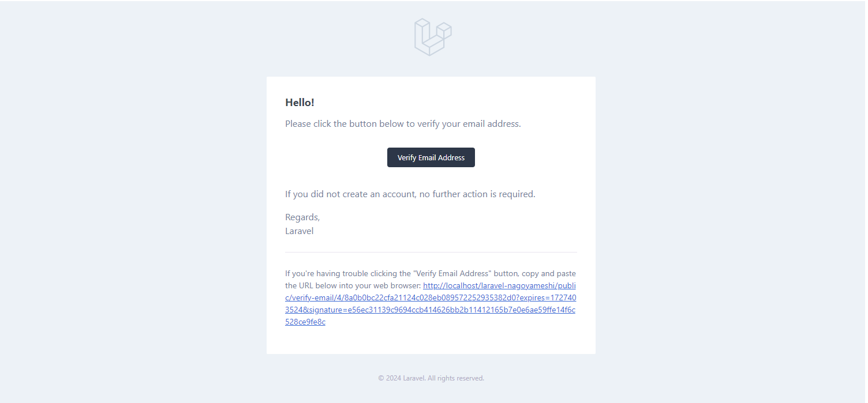This screenshot has height=403, width=868.
Task: Click the link's final line "528ce9fe8c"
Action: click(305, 322)
